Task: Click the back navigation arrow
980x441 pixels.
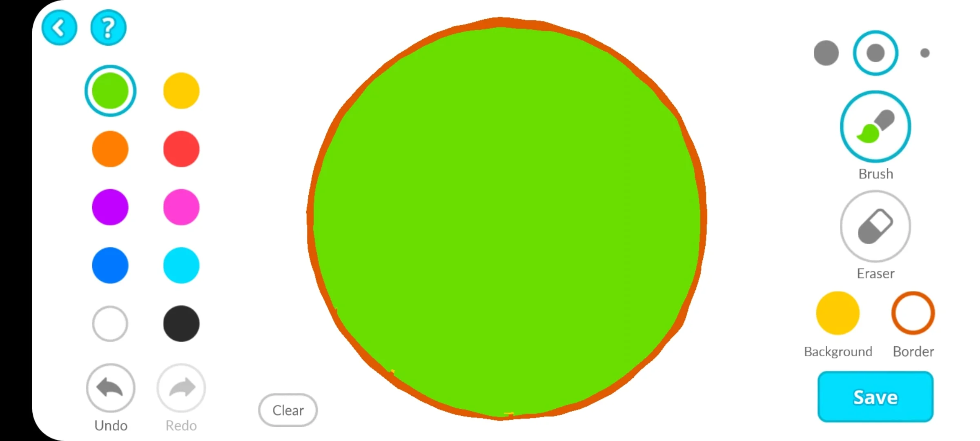Action: pos(59,27)
